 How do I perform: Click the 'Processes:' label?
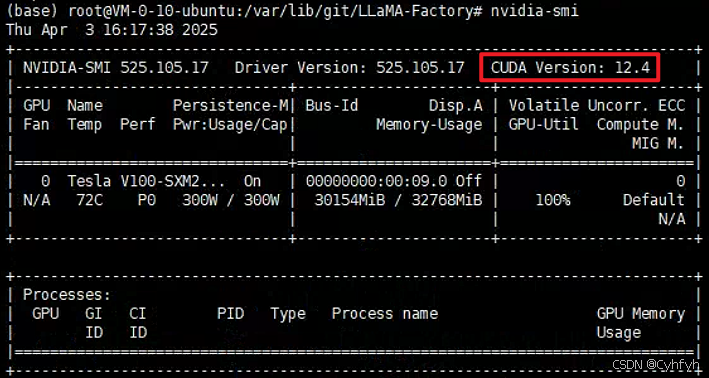coord(67,295)
